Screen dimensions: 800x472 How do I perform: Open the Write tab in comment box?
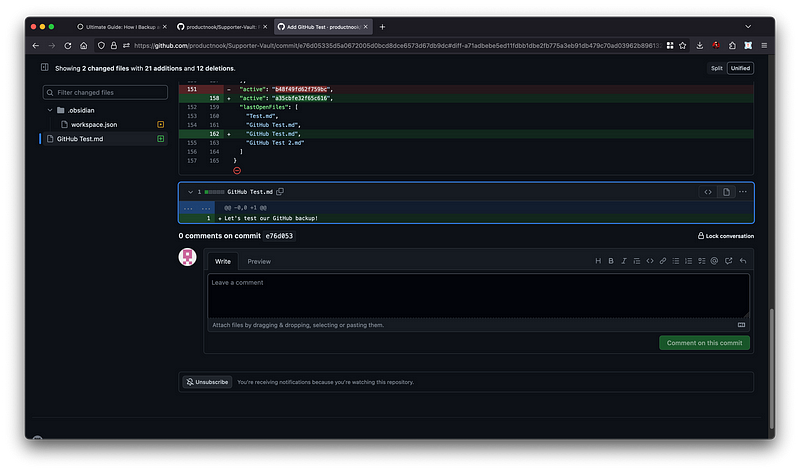222,261
